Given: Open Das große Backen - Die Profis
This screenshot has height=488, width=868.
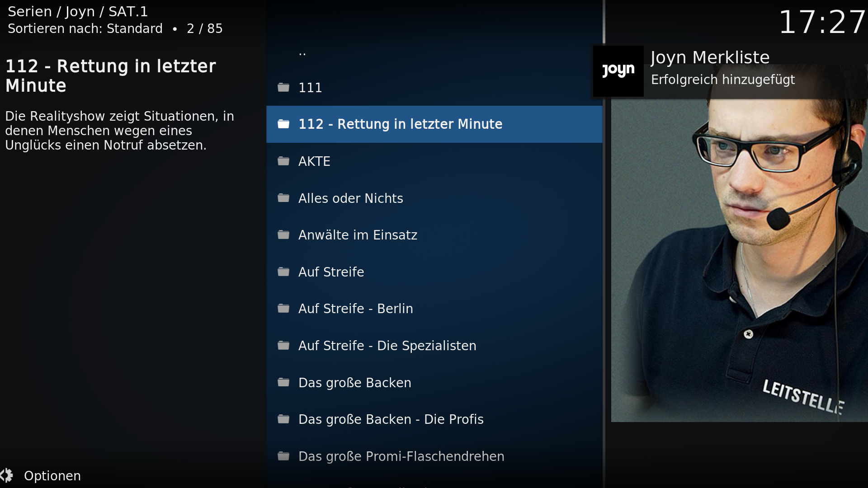Looking at the screenshot, I should 434,419.
